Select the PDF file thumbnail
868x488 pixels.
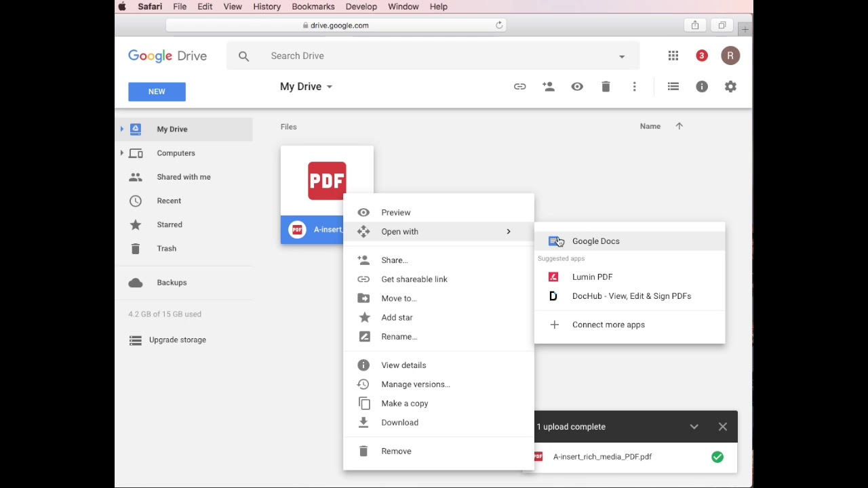[x=327, y=181]
